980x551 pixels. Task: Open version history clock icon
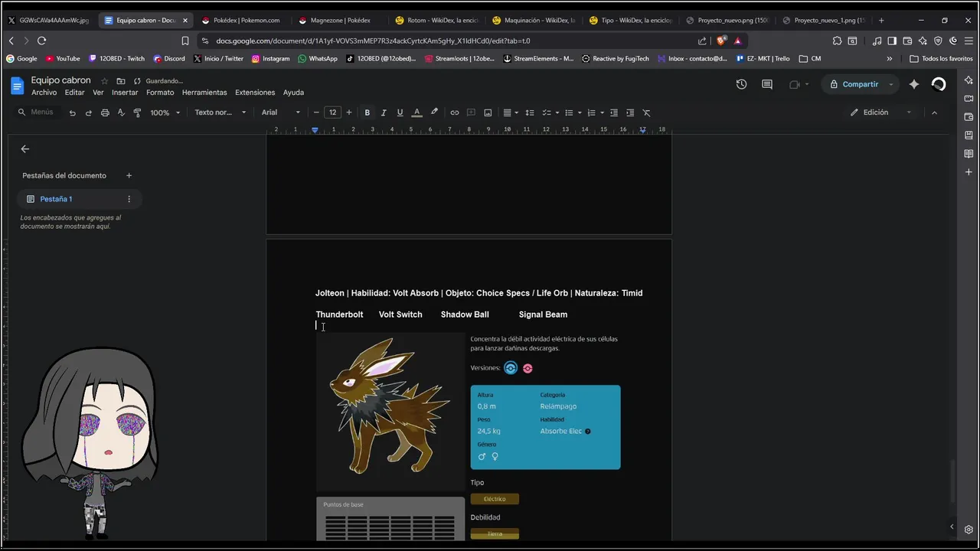[x=741, y=84]
